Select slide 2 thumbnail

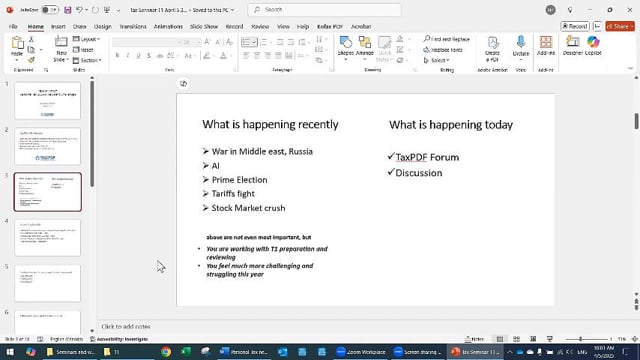[48, 147]
